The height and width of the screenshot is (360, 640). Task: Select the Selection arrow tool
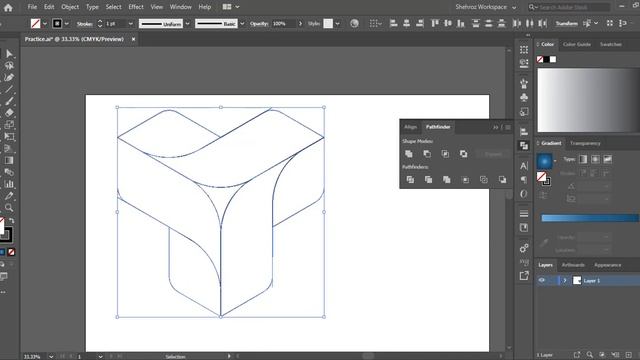[9, 54]
